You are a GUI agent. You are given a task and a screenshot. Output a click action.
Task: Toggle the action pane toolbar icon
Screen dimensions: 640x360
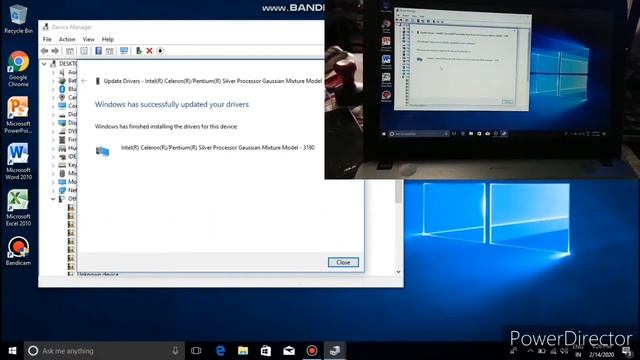tap(109, 51)
